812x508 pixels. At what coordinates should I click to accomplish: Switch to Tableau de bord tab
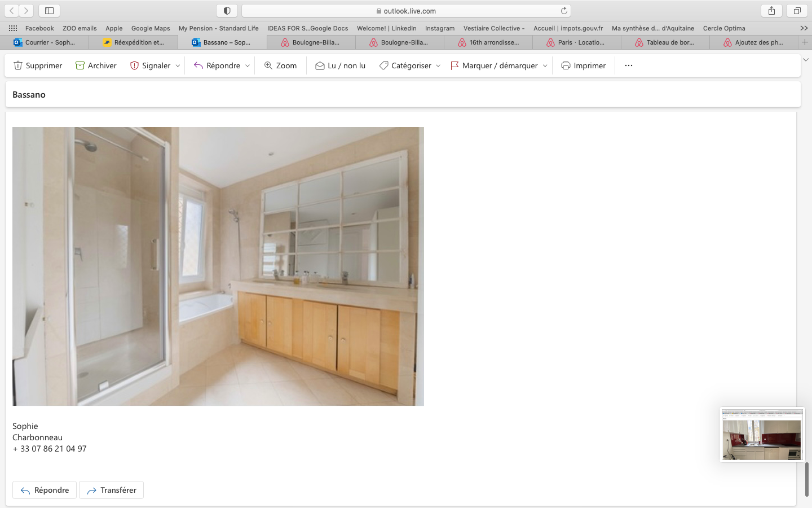click(x=665, y=42)
